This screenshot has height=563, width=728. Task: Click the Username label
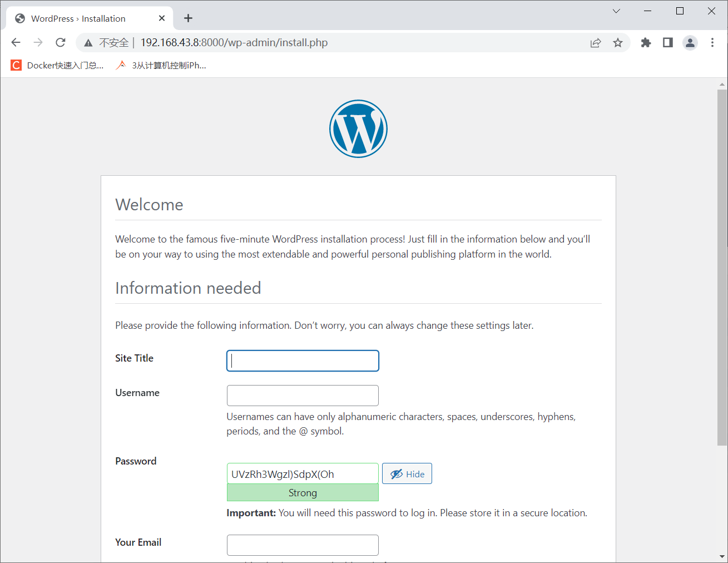click(137, 393)
